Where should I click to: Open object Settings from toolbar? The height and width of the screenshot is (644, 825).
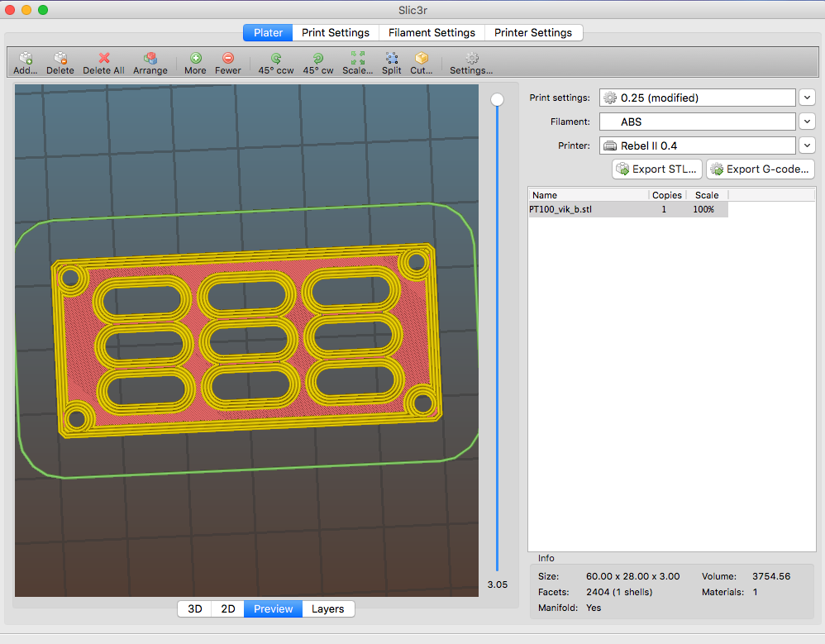tap(471, 59)
